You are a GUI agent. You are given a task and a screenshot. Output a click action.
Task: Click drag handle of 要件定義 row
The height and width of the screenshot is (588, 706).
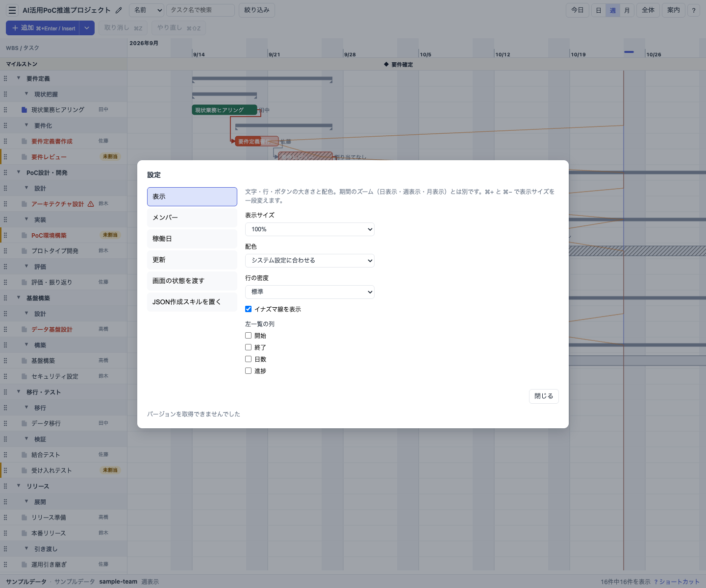(5, 78)
